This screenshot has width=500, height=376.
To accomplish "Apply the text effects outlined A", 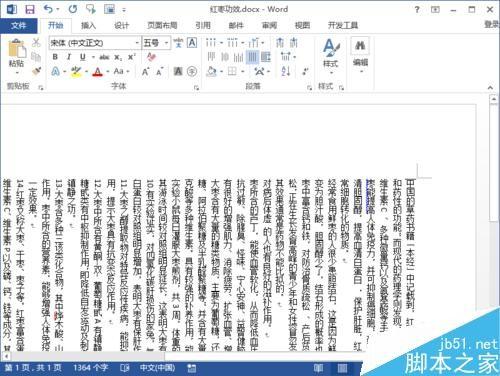I will (x=56, y=71).
